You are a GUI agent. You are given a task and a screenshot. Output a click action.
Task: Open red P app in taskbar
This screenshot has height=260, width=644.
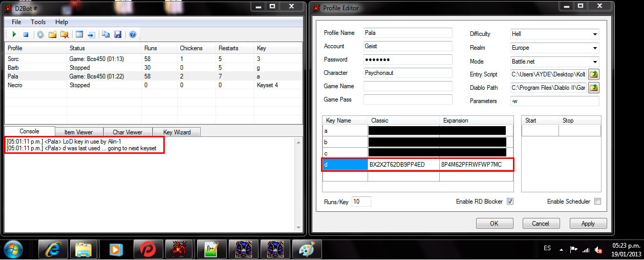[x=148, y=250]
